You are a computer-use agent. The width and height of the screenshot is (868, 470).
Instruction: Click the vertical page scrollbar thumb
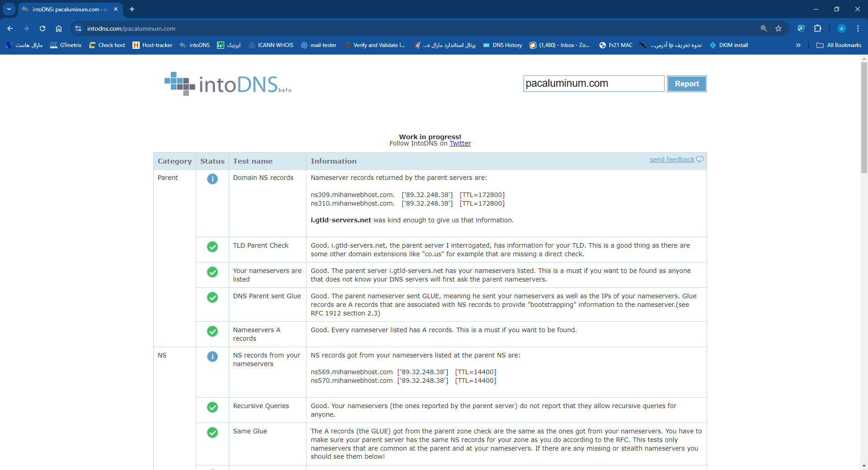coord(864,117)
